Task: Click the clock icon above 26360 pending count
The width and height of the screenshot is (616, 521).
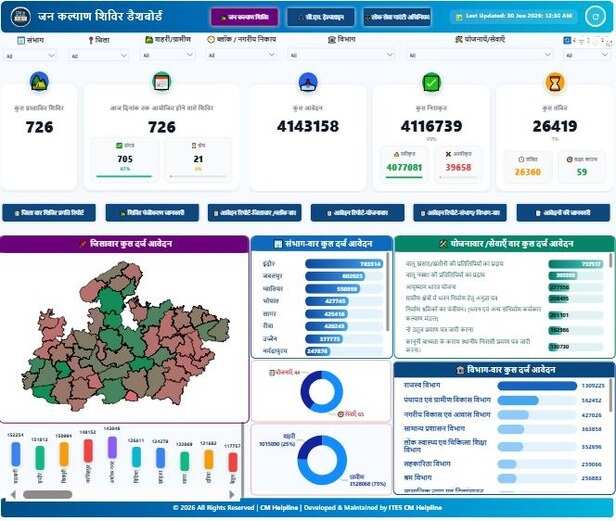Action: [521, 160]
